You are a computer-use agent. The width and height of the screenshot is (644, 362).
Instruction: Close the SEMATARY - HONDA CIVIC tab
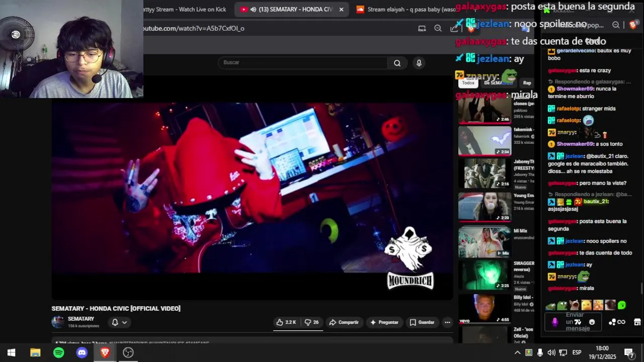[x=341, y=10]
